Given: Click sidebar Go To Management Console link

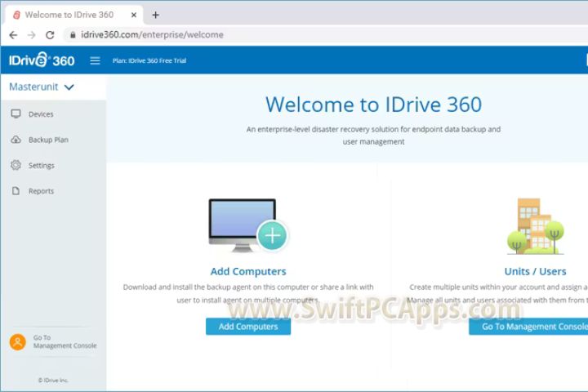Looking at the screenshot, I should coord(65,341).
